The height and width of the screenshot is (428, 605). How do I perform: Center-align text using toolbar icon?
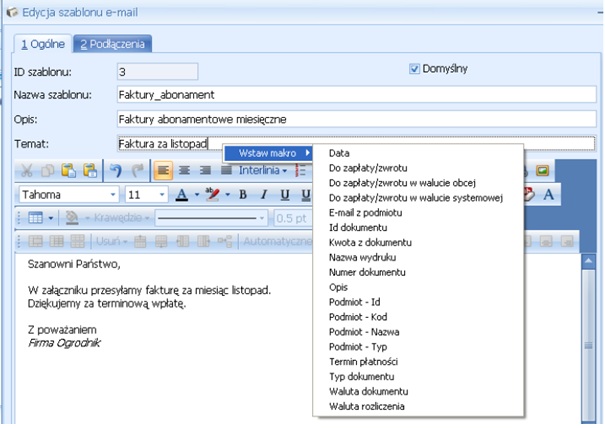[185, 171]
